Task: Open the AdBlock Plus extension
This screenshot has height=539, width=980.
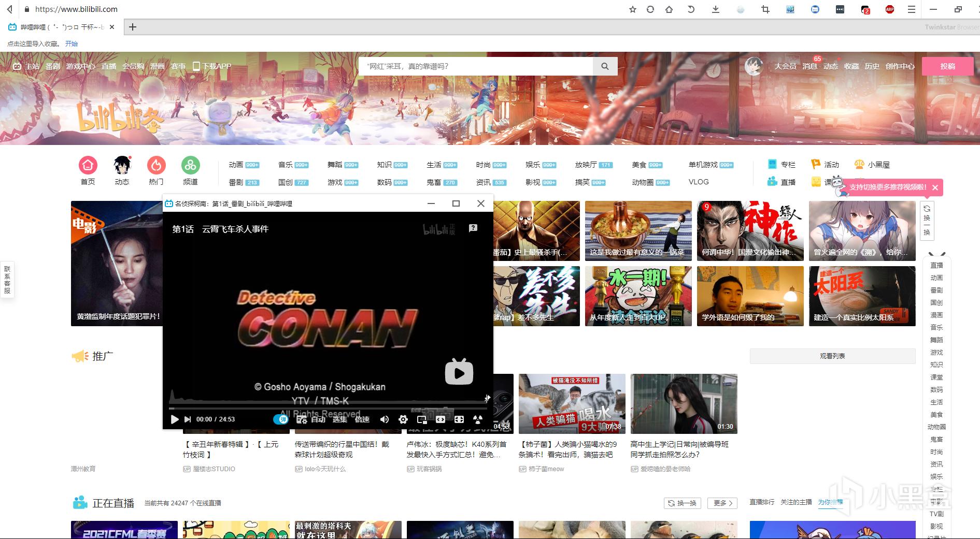Action: point(890,9)
